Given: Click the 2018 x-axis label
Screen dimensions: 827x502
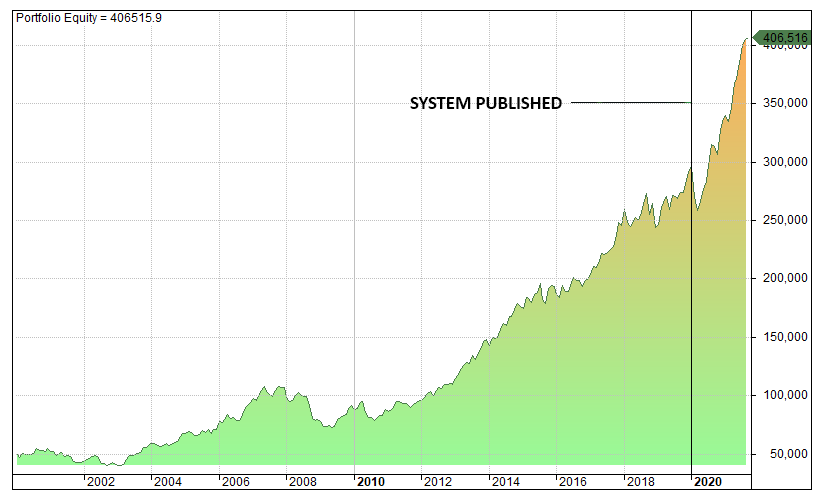Looking at the screenshot, I should [640, 481].
